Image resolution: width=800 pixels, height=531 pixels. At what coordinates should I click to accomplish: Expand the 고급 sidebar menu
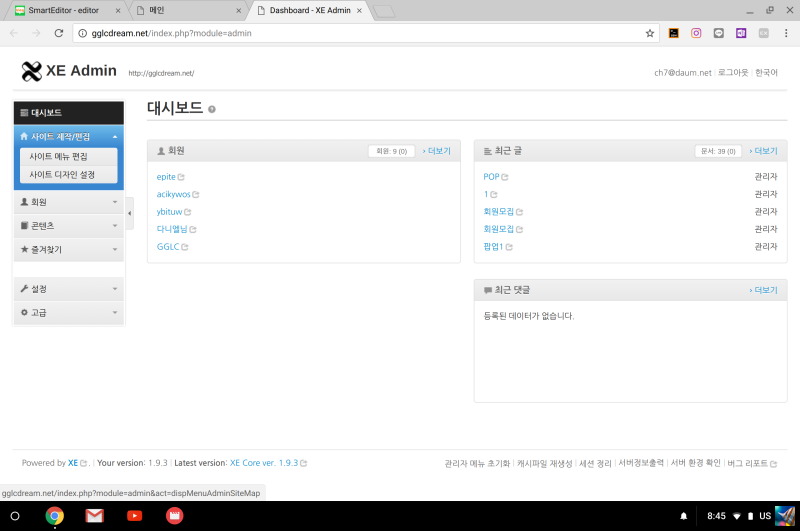(x=69, y=312)
